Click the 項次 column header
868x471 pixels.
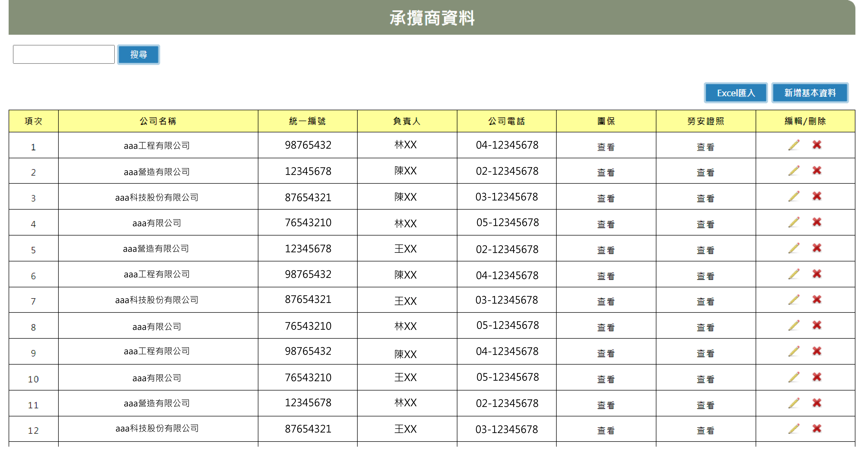point(33,121)
